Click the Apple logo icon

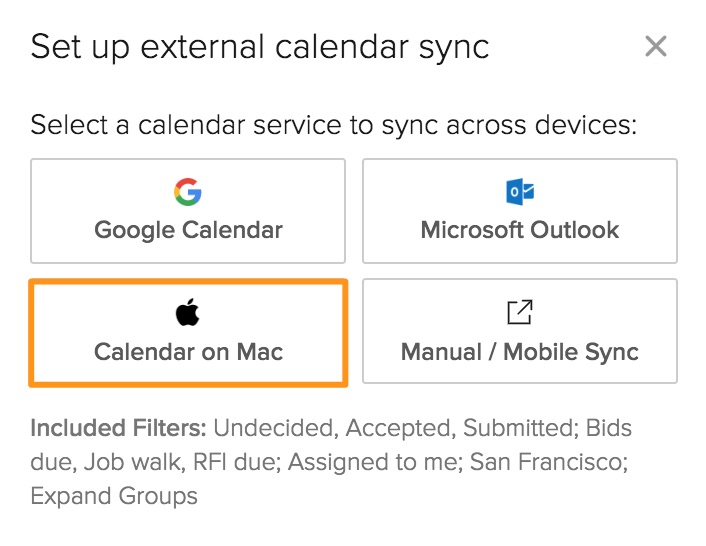[x=188, y=313]
